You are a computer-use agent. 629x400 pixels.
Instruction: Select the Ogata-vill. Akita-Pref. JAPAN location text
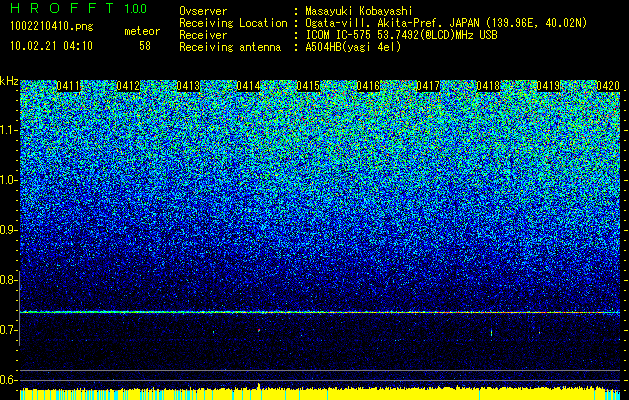click(446, 23)
